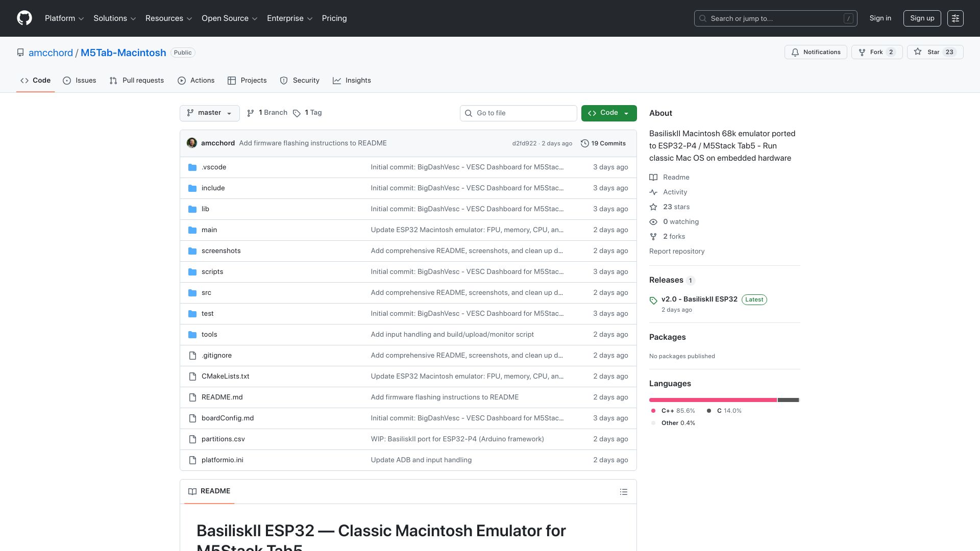Click the 1 Tag link
Image resolution: width=980 pixels, height=551 pixels.
(307, 113)
